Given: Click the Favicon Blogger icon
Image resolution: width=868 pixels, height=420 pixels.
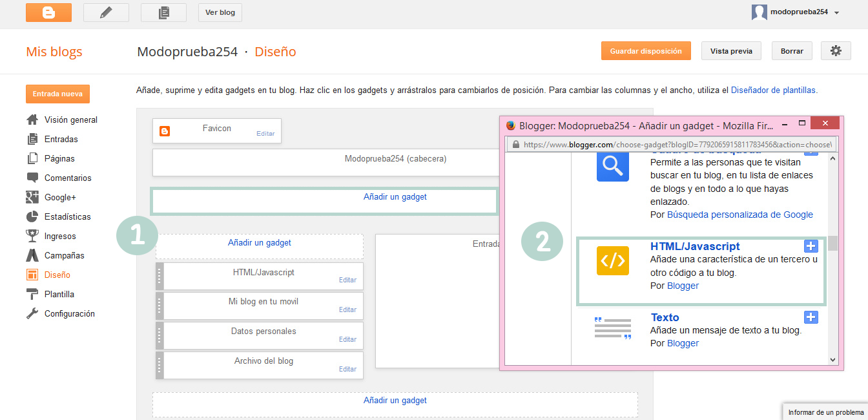Looking at the screenshot, I should [165, 131].
